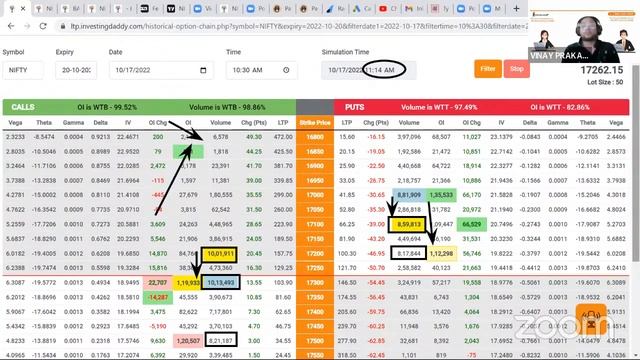Click put OI cell 1,35,533
The height and width of the screenshot is (360, 640).
pyautogui.click(x=441, y=195)
